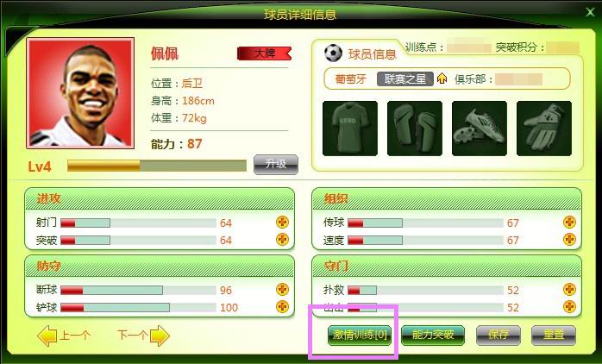Increase the 突破 stat with its plus icon
The width and height of the screenshot is (602, 364).
point(283,239)
